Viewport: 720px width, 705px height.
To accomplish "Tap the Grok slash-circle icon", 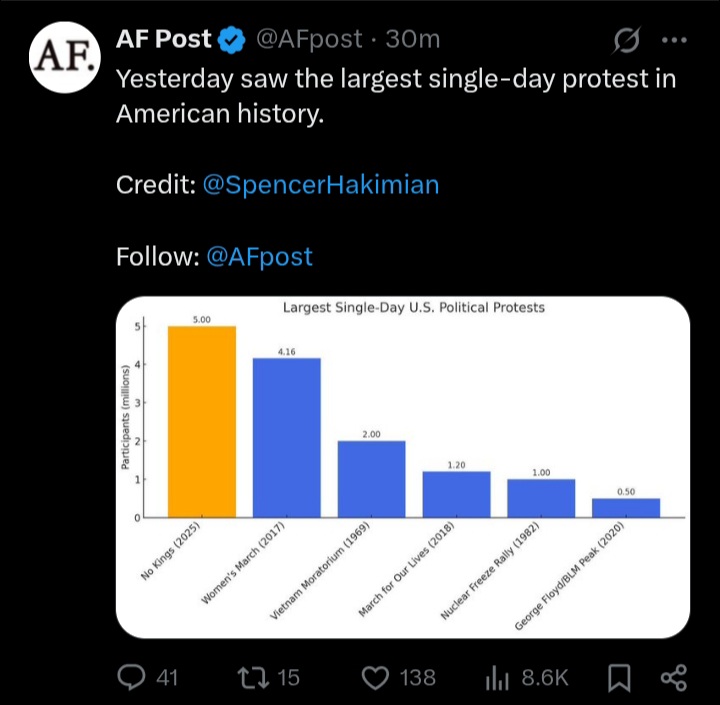I will 626,40.
